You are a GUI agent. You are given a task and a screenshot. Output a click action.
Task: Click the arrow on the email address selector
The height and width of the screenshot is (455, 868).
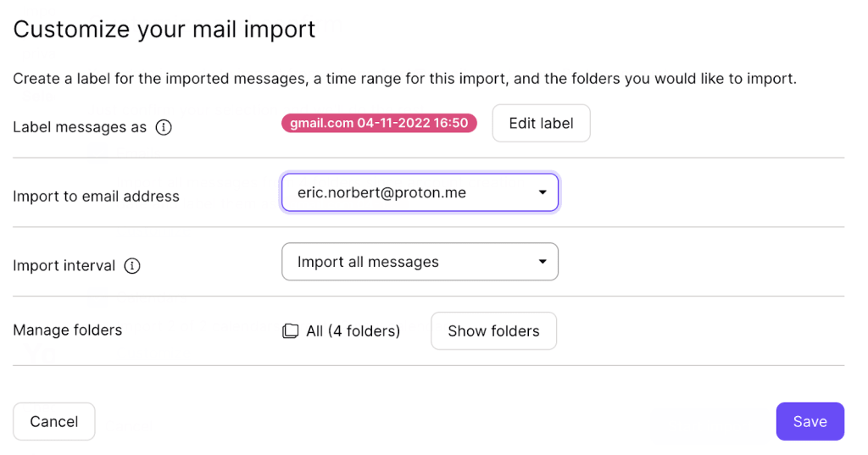(x=542, y=192)
